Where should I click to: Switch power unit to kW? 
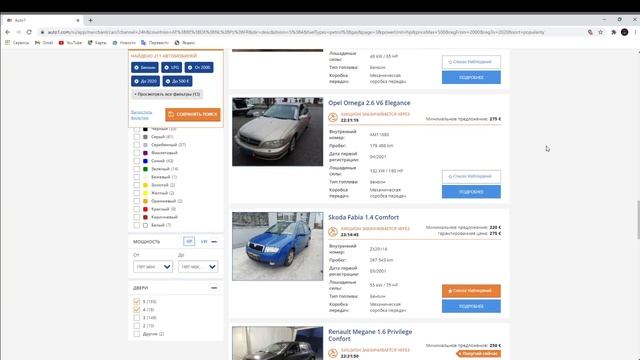[x=204, y=242]
